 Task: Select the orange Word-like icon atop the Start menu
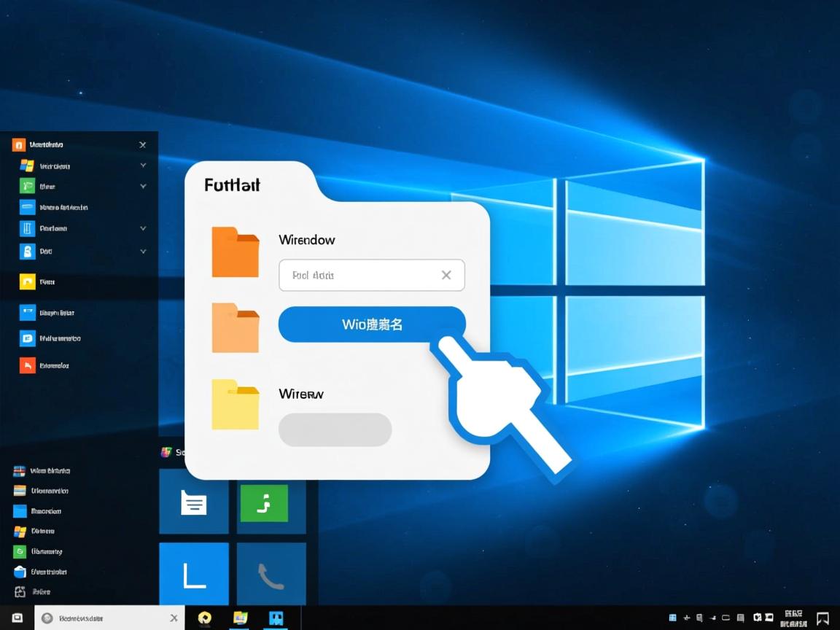click(x=17, y=144)
